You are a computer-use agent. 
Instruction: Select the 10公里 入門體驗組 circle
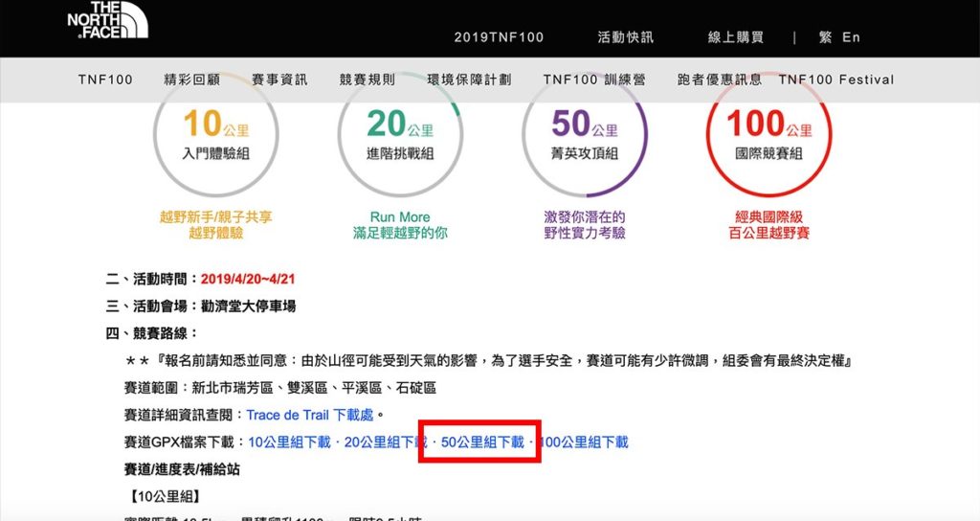point(215,134)
